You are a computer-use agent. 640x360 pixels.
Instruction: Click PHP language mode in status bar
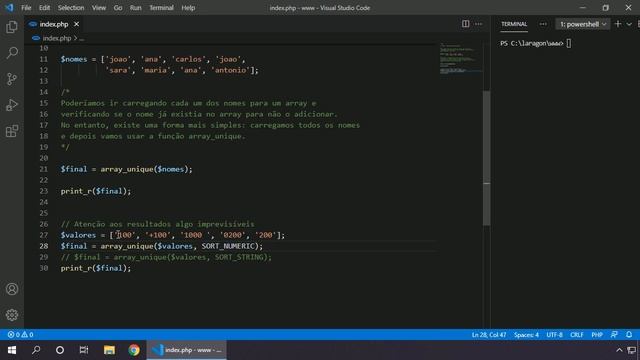[x=597, y=335]
